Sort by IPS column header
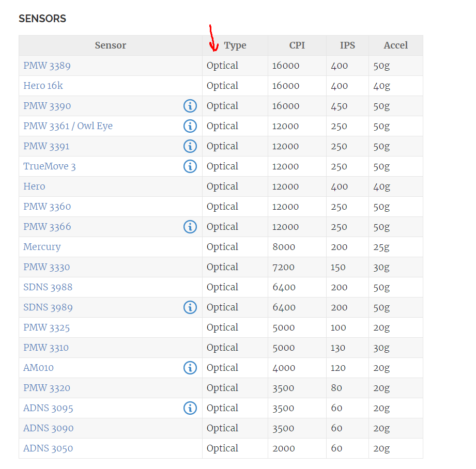 [x=347, y=45]
